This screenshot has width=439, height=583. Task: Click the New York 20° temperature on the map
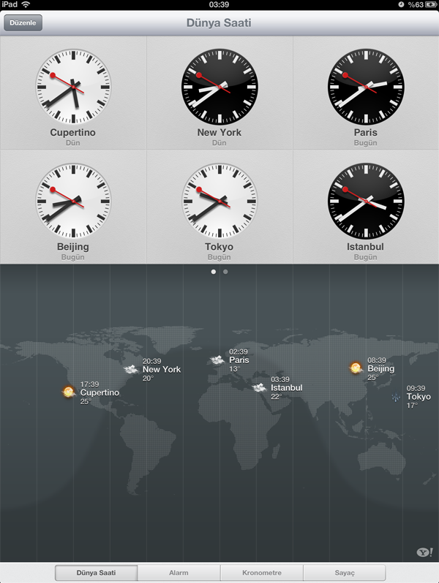[x=148, y=378]
